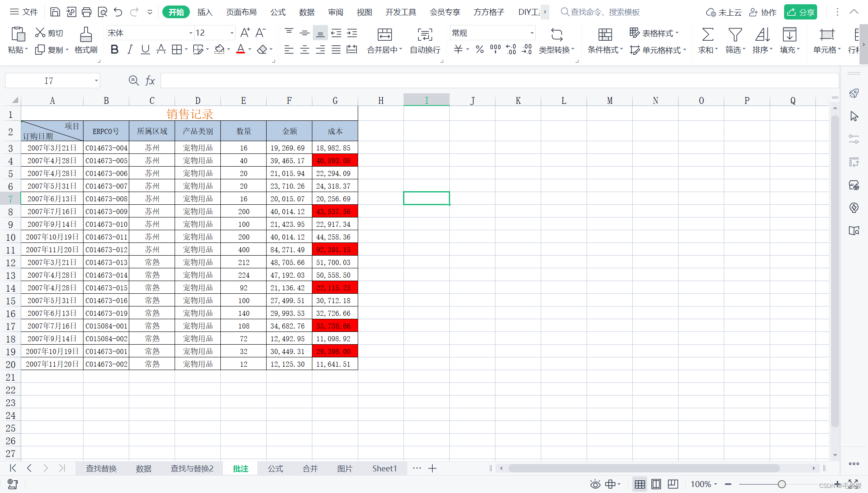This screenshot has width=868, height=493.
Task: Click the Format Painter (格式刷) icon
Action: point(86,35)
